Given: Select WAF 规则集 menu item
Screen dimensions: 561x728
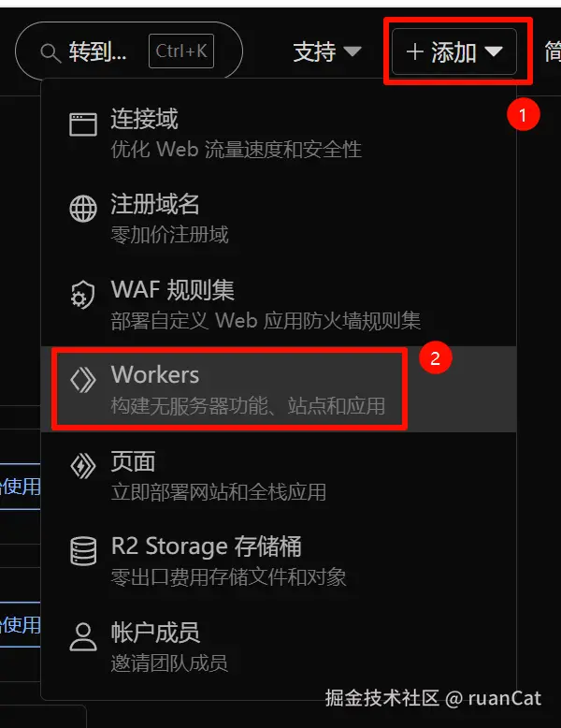Looking at the screenshot, I should click(279, 303).
